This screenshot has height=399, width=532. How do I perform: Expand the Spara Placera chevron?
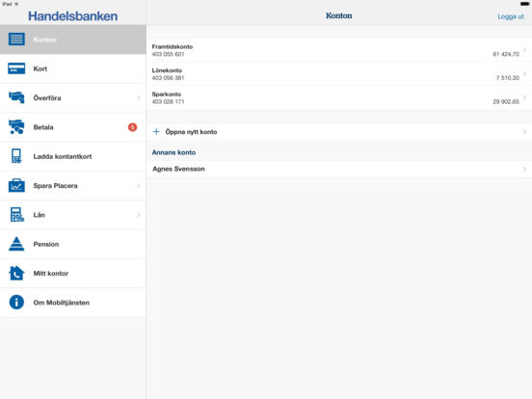(139, 186)
